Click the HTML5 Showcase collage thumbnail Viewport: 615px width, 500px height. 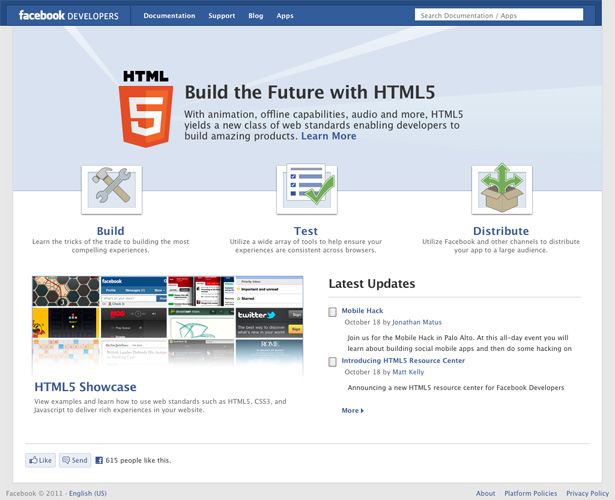(x=167, y=325)
